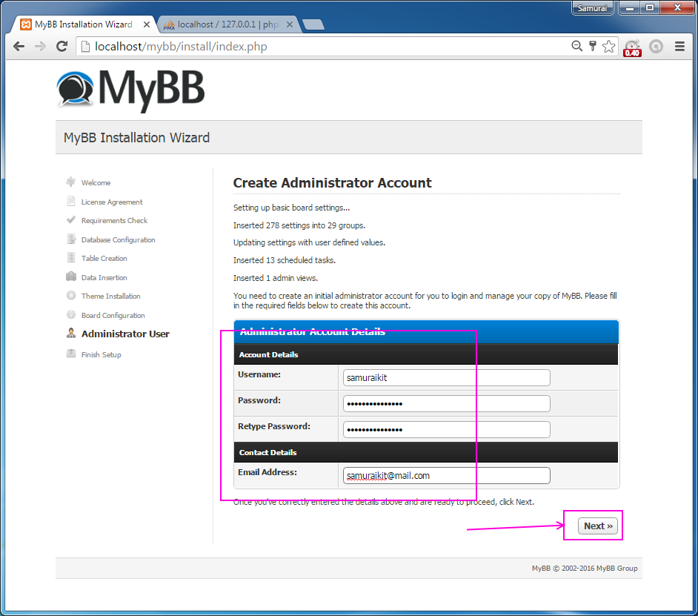
Task: Close the localhost phpMyAdmin tab
Action: pyautogui.click(x=290, y=24)
